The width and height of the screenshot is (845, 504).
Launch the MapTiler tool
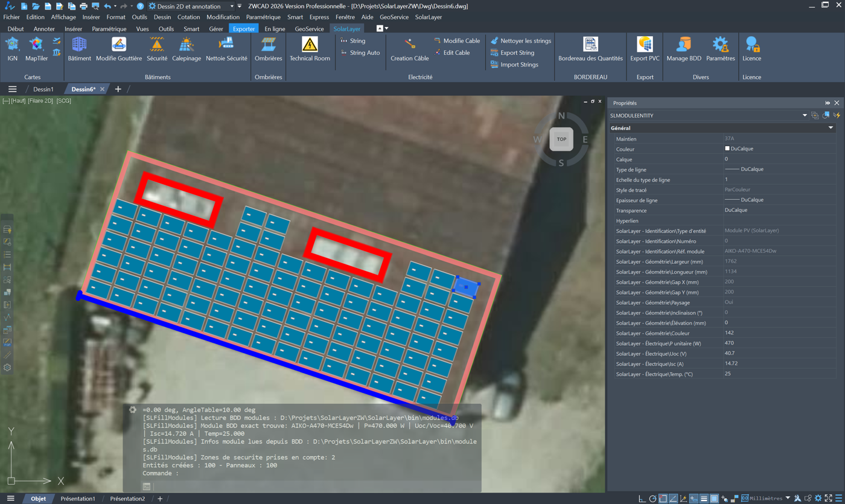(x=36, y=48)
